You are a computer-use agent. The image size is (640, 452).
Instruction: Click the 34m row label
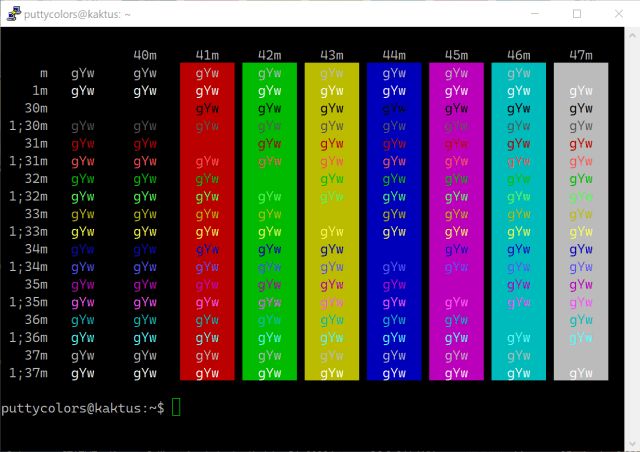click(36, 249)
